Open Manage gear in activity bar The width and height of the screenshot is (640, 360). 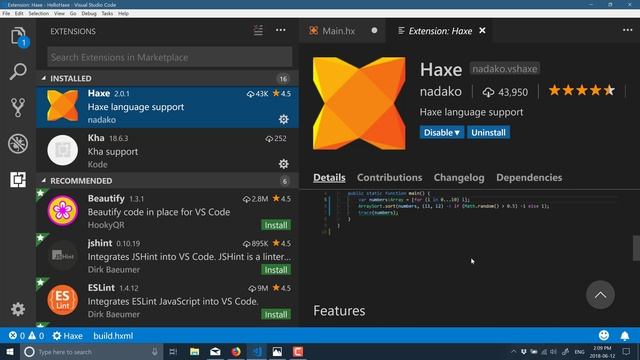18,309
